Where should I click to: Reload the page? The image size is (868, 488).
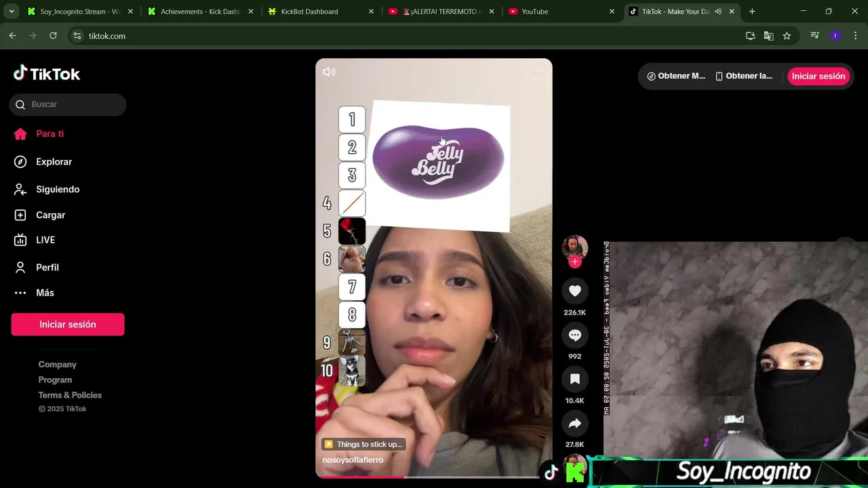53,36
